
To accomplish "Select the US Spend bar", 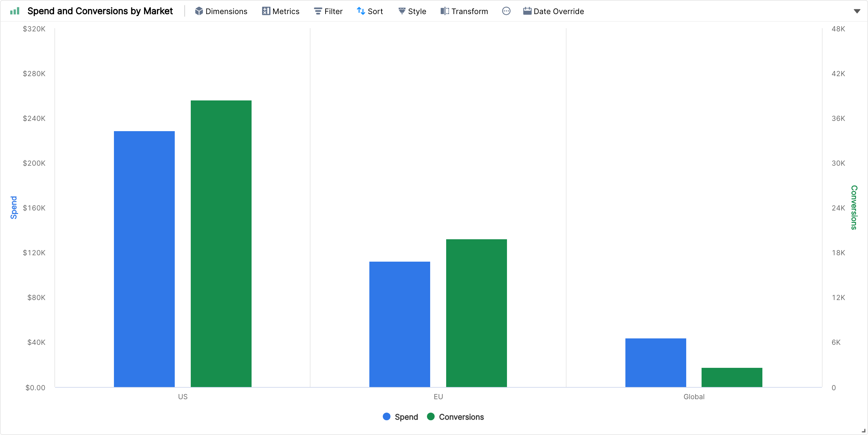I will [144, 259].
